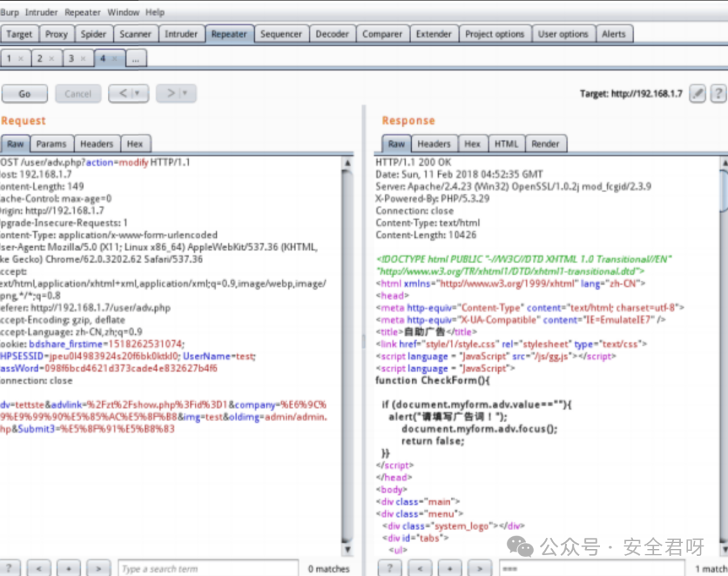
Task: Switch to the Intruder tool tab
Action: click(x=181, y=34)
